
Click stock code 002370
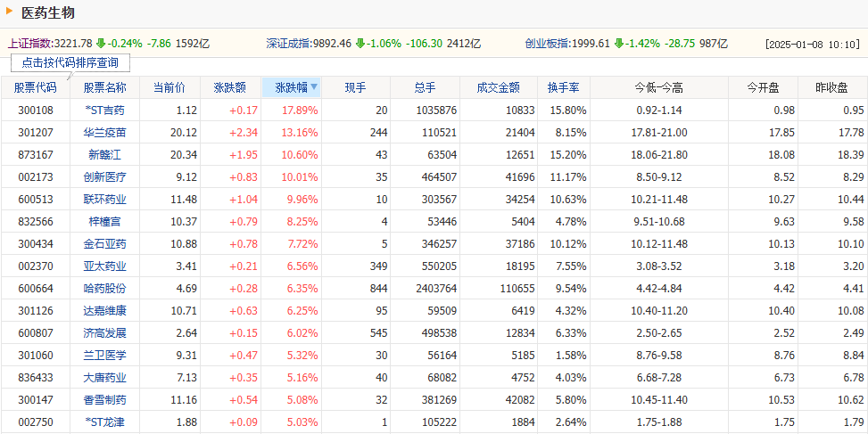(36, 266)
